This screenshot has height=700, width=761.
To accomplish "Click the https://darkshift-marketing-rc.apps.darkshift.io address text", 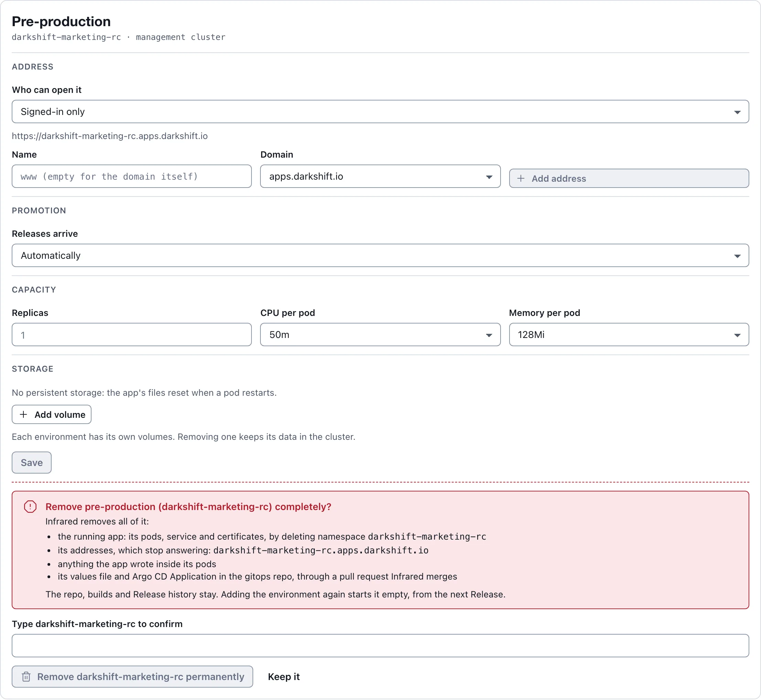I will tap(110, 136).
